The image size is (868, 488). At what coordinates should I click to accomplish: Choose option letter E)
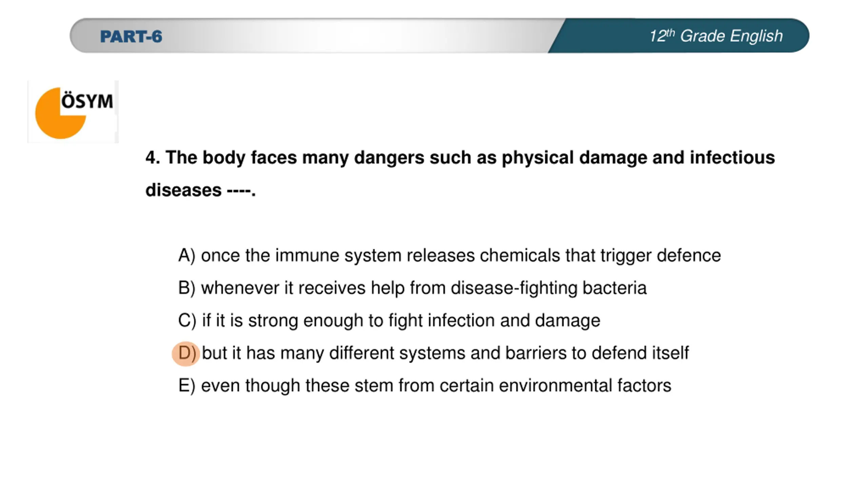click(187, 386)
